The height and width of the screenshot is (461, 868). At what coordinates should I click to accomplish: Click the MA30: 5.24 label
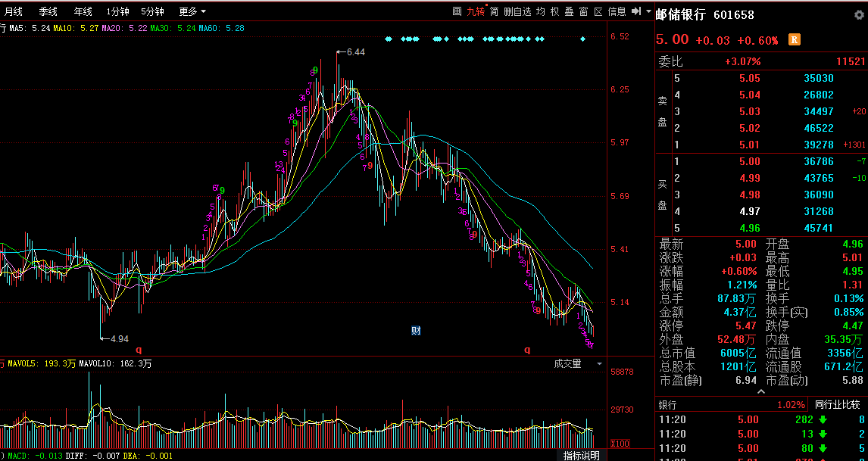[173, 28]
